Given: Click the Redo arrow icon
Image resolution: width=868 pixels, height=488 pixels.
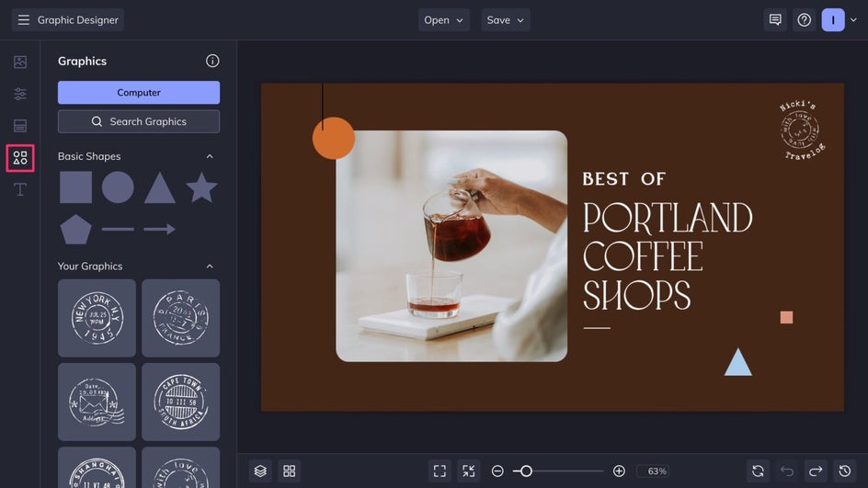Looking at the screenshot, I should point(816,471).
